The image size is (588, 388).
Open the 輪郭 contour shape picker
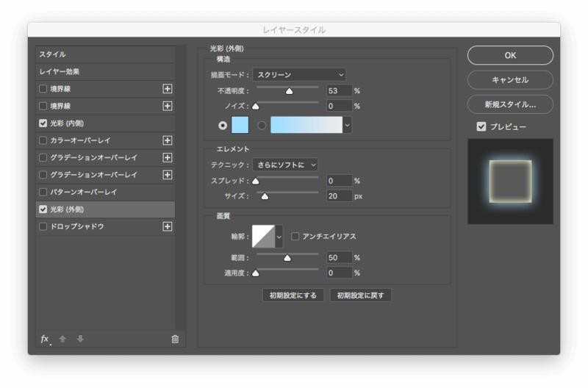tap(279, 237)
